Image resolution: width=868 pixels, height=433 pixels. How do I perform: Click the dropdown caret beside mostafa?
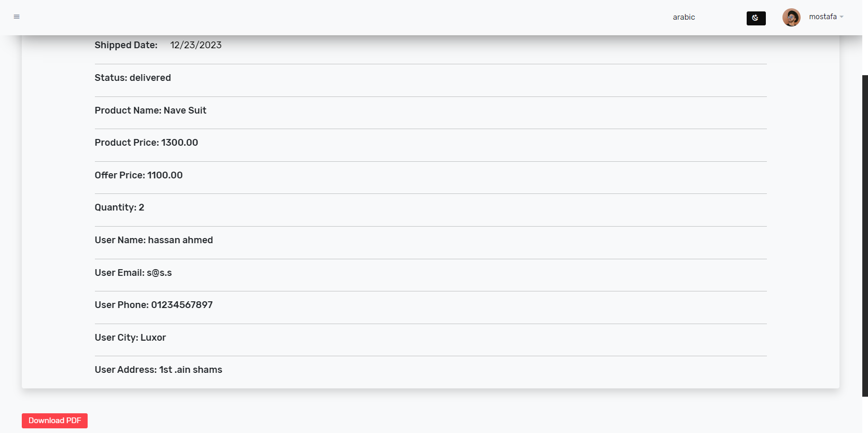point(842,17)
